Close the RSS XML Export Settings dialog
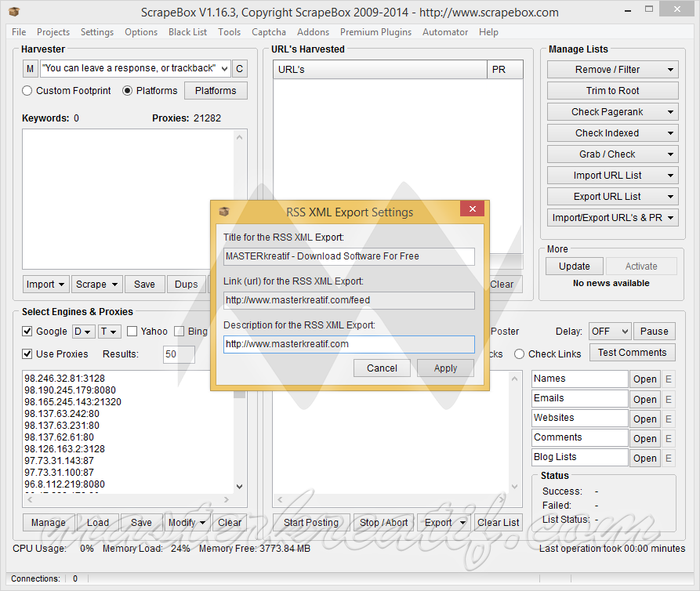The width and height of the screenshot is (700, 591). click(473, 208)
